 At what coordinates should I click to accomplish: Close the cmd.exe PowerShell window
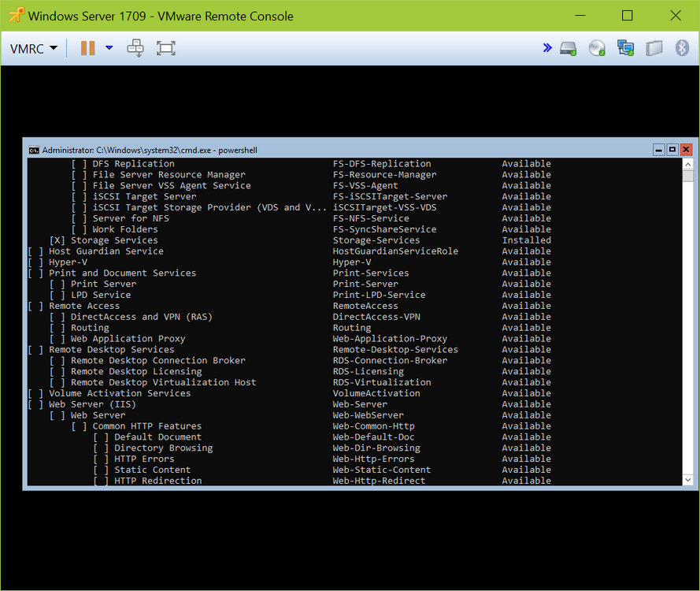pos(686,150)
